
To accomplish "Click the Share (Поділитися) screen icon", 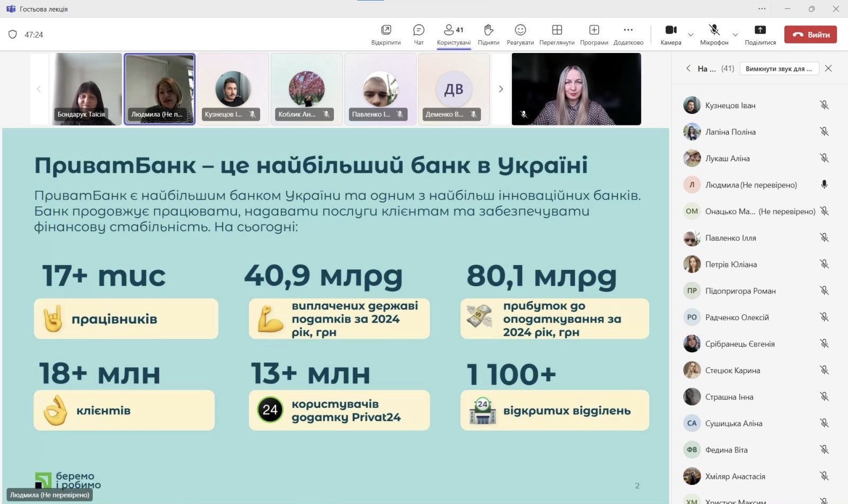I will point(759,34).
